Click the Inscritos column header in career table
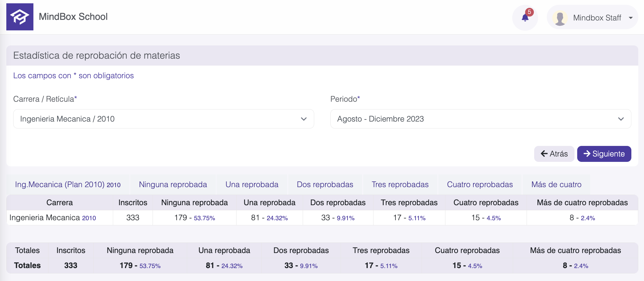This screenshot has height=281, width=644. coord(133,202)
